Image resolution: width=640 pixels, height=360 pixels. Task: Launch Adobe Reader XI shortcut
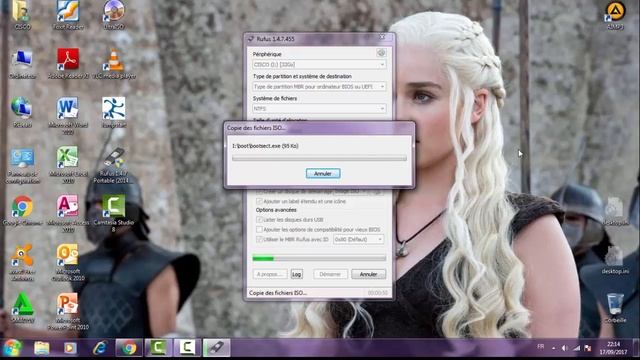click(x=68, y=64)
